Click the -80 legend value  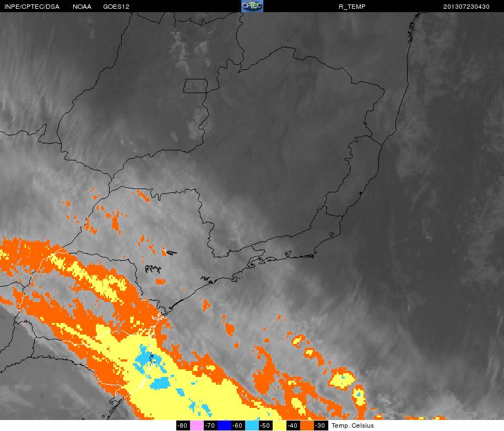pyautogui.click(x=183, y=425)
